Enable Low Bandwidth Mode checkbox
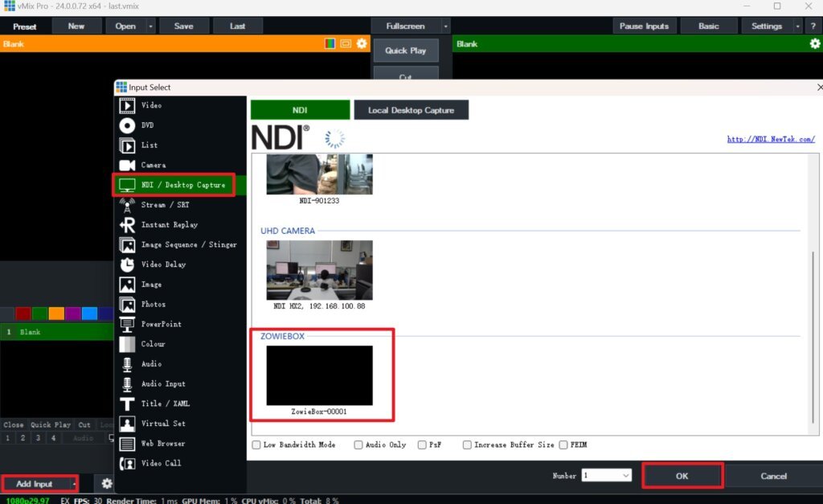 point(256,445)
